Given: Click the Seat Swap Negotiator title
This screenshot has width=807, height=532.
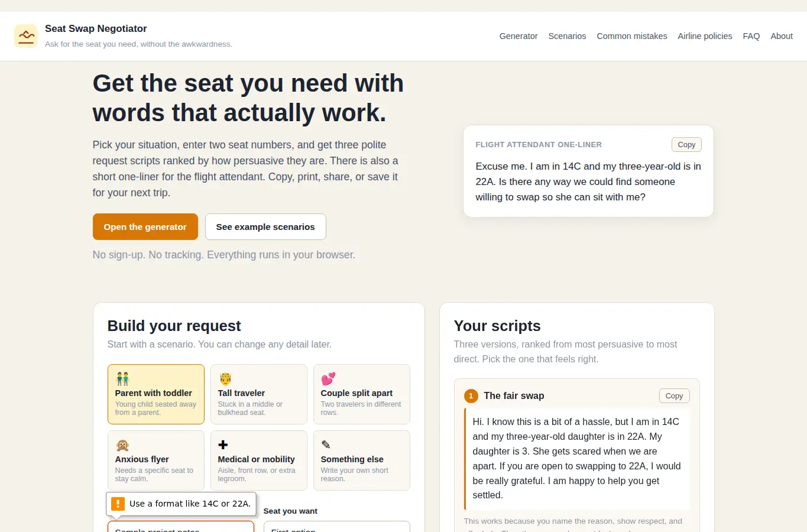Looking at the screenshot, I should pos(96,28).
